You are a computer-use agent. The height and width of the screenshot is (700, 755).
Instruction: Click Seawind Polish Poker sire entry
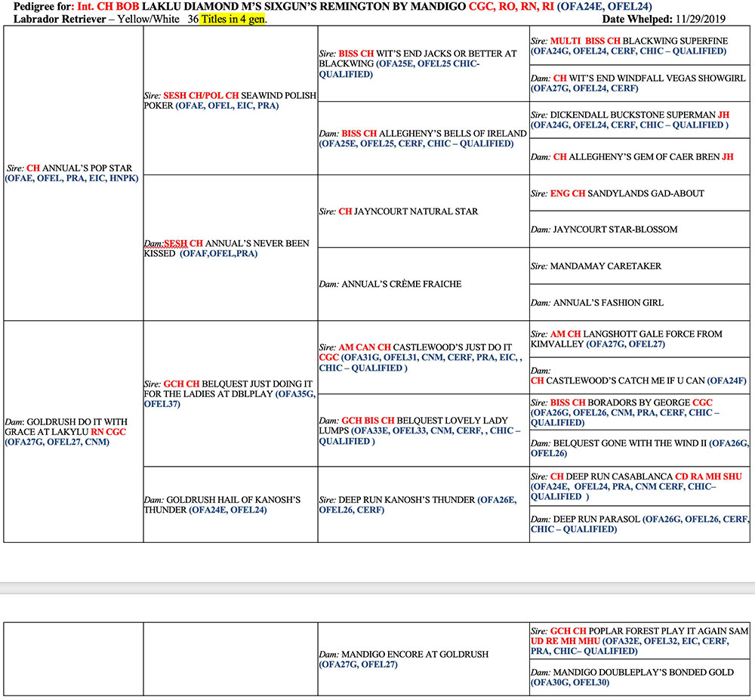(230, 101)
